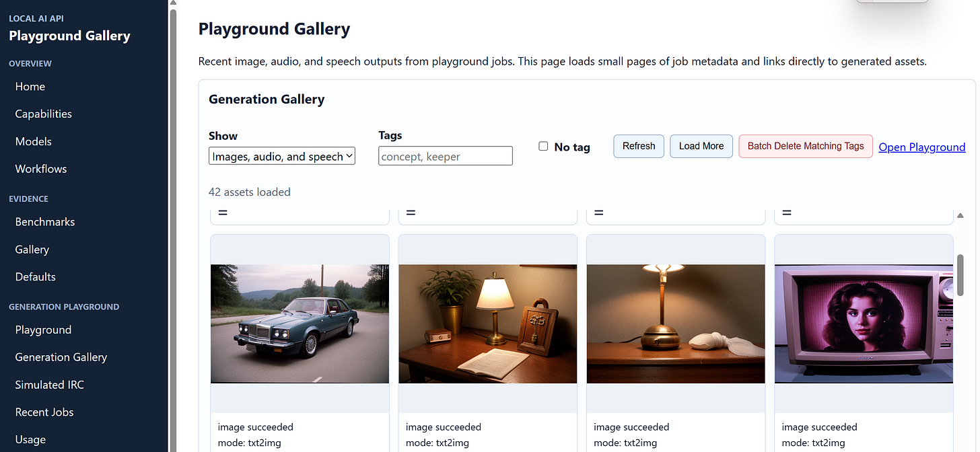
Task: Click the gallery scrollbar up arrow
Action: point(960,215)
